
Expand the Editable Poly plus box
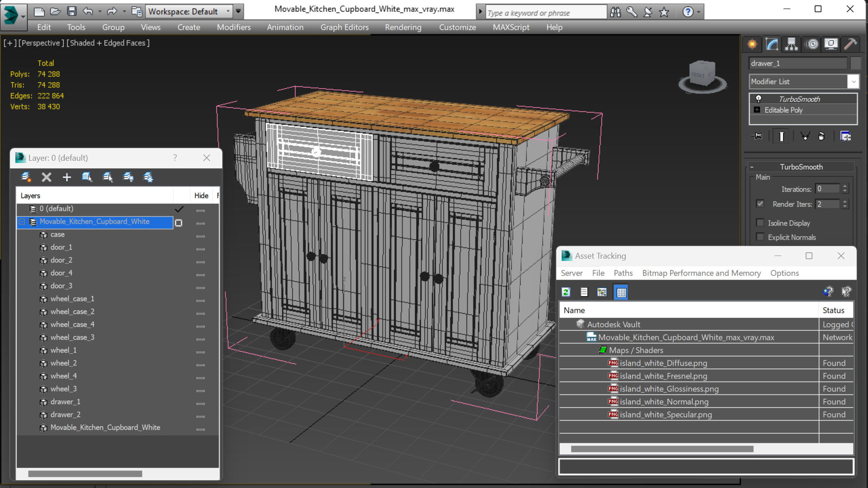pyautogui.click(x=757, y=110)
